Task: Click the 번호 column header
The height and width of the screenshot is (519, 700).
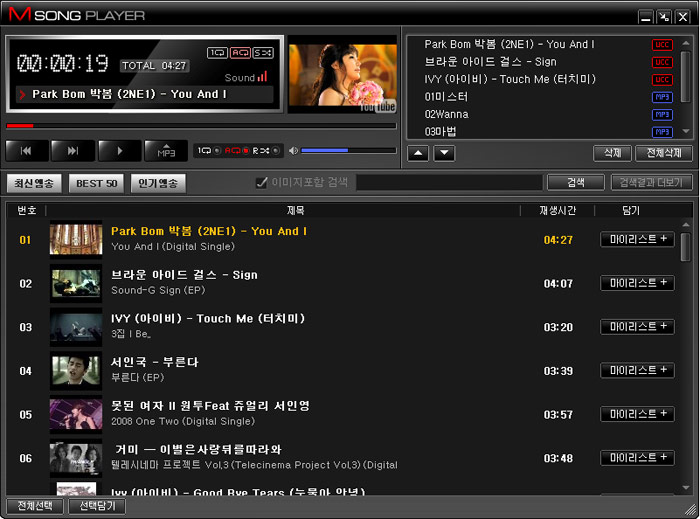Action: 26,210
